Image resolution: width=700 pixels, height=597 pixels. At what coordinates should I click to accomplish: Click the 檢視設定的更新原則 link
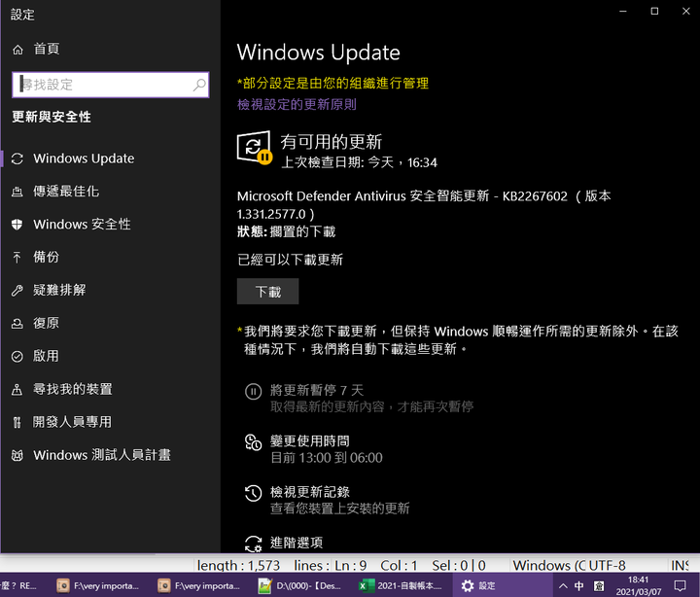click(x=297, y=104)
